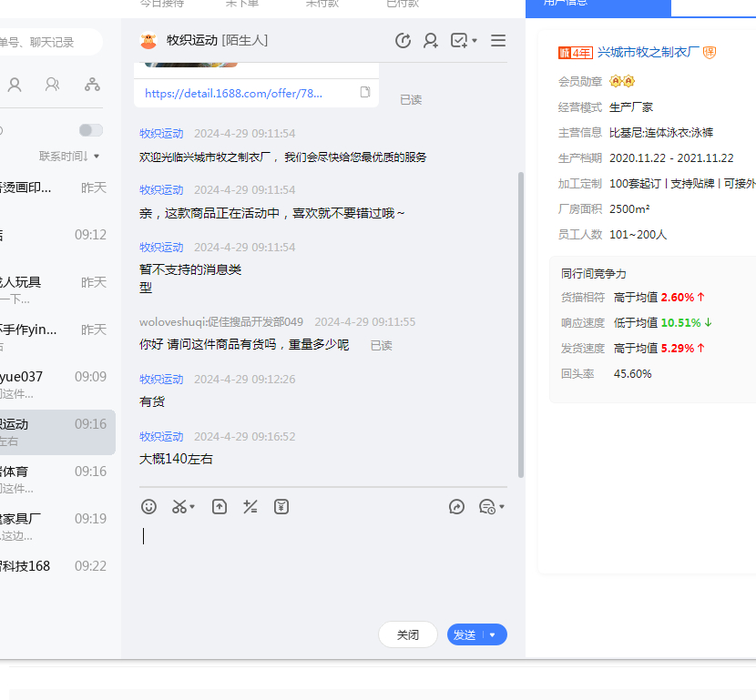
Task: Open the 联系时间 sort dropdown
Action: 69,157
